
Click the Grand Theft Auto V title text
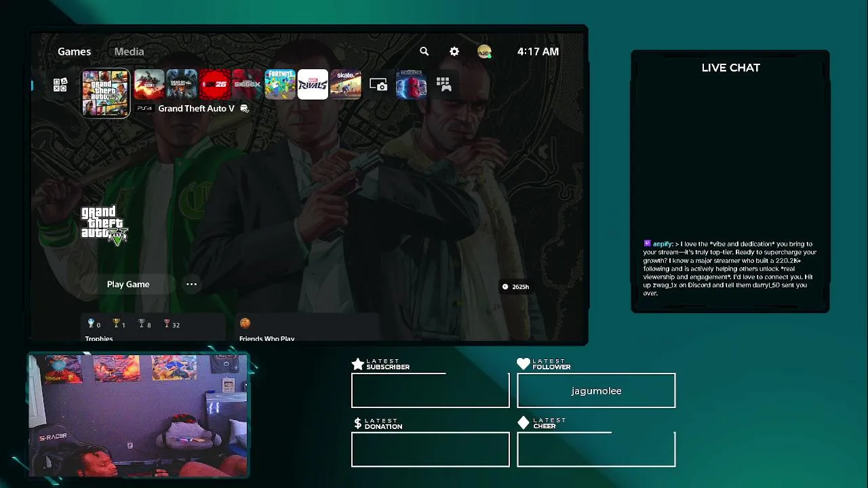pos(196,108)
